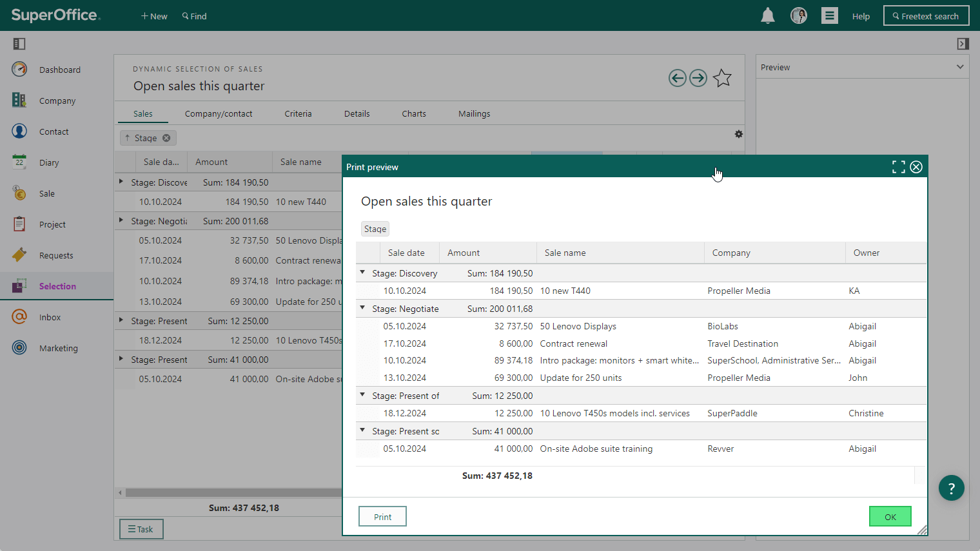Open the round help question-mark button
The image size is (980, 551).
(952, 488)
